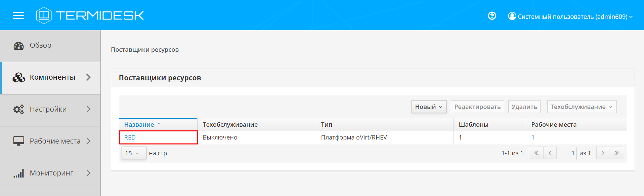This screenshot has height=196, width=644.
Task: Click the Overview dashboard gauge icon
Action: pos(19,46)
